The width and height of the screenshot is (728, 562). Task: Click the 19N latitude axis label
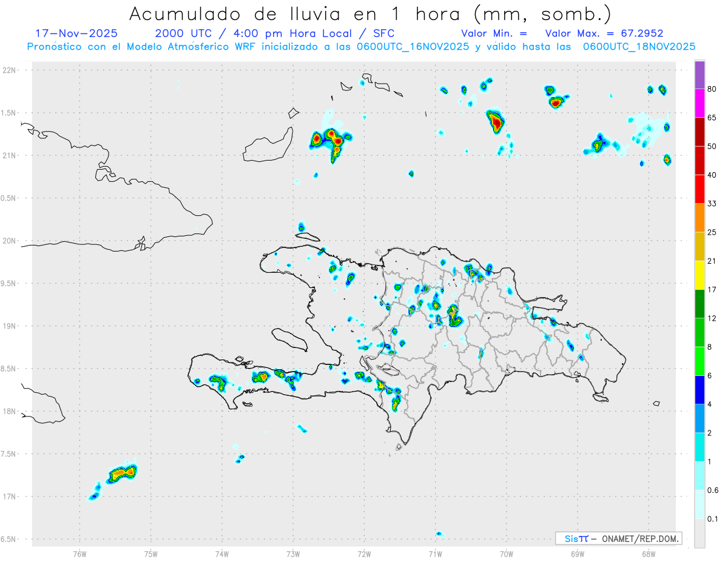click(x=10, y=326)
